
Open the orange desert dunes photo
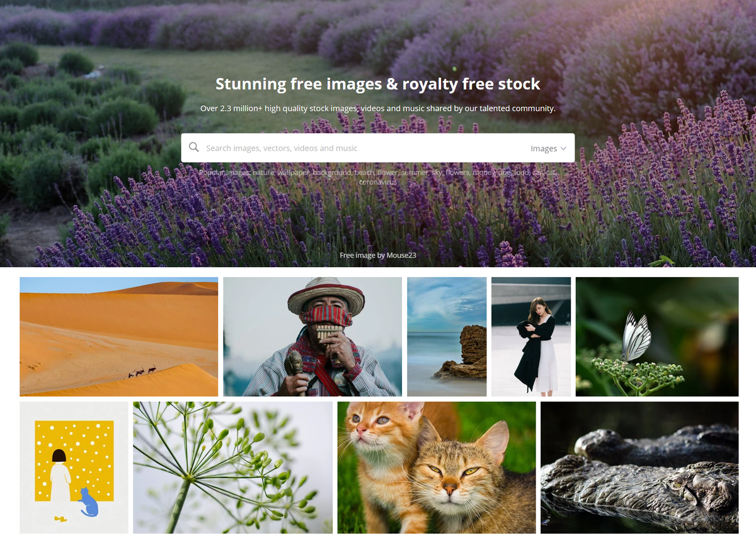[119, 336]
